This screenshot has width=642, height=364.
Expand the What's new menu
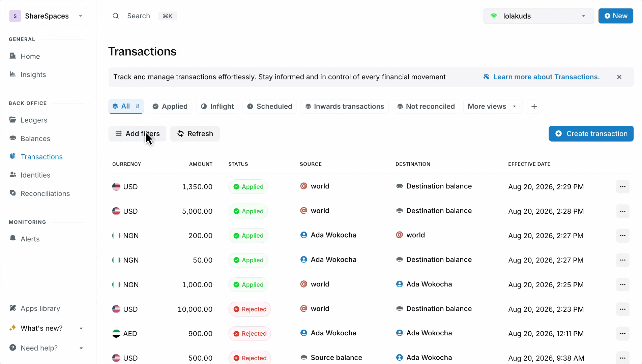[x=47, y=328]
